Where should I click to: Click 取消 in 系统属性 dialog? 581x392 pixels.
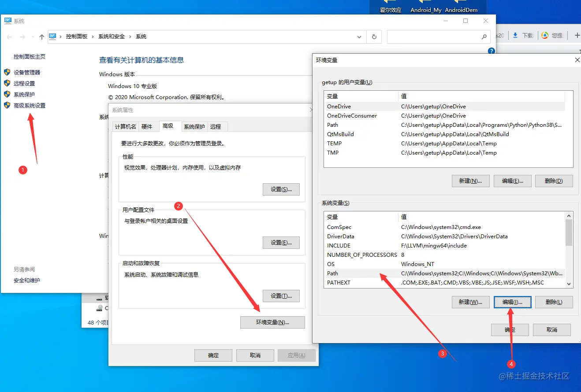coord(255,355)
